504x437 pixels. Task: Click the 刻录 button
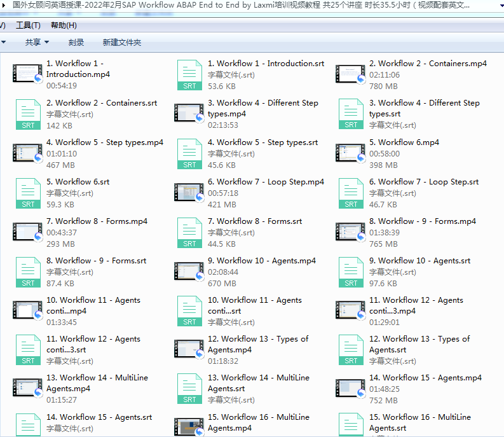point(76,42)
